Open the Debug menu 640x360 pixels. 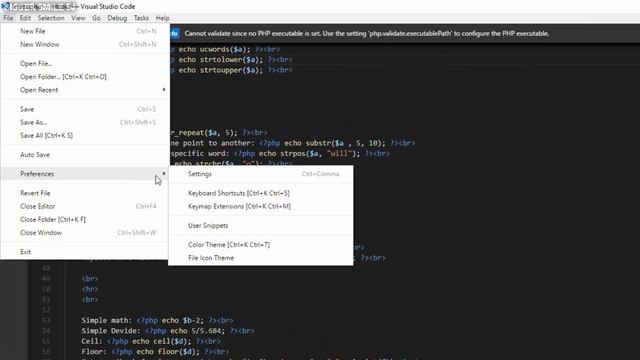click(x=117, y=18)
